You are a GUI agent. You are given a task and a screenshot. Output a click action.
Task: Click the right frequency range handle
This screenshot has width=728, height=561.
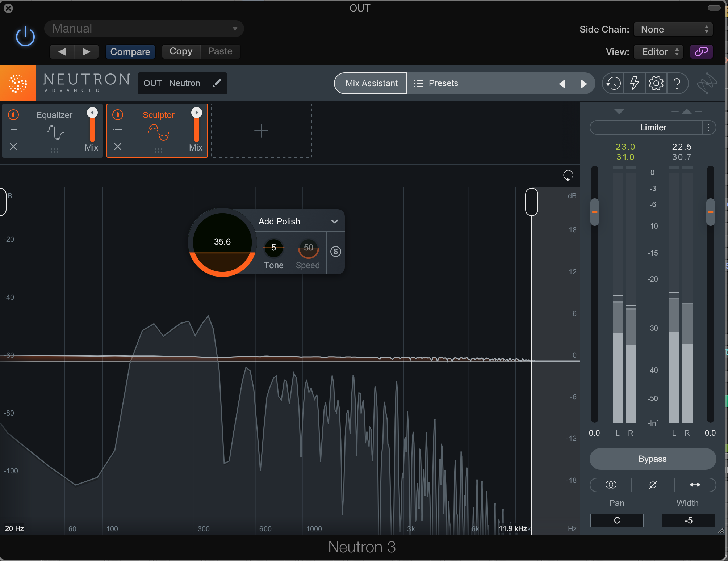pos(531,202)
